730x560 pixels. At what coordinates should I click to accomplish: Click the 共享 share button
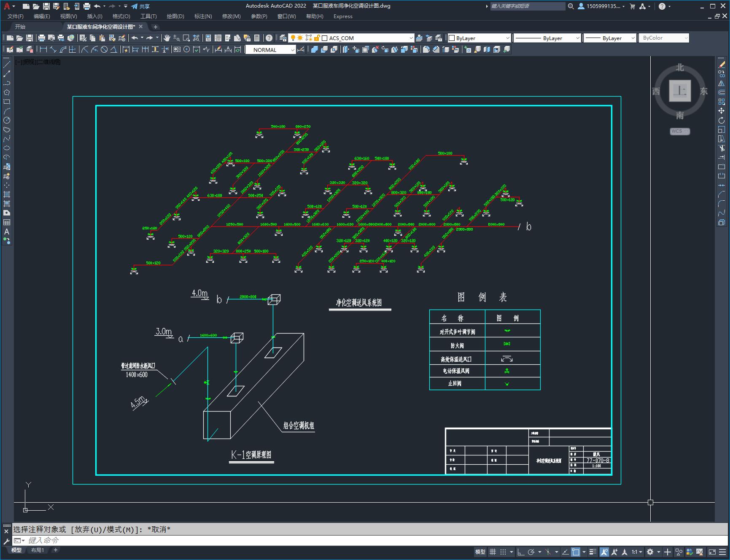click(x=140, y=6)
